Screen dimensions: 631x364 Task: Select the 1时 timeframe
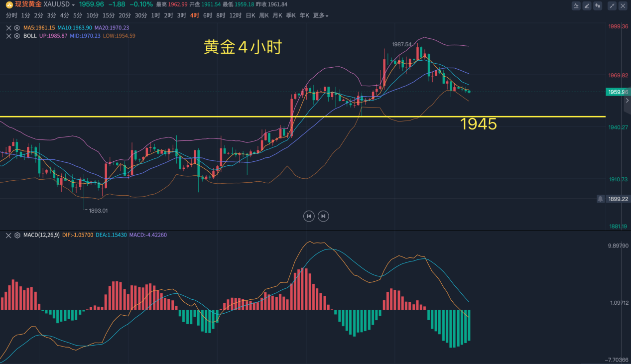155,15
